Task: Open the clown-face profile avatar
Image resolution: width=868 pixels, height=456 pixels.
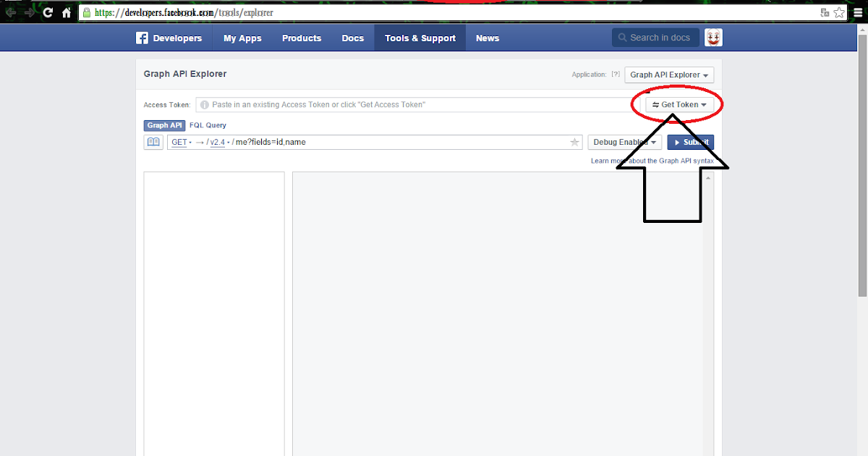Action: coord(713,38)
